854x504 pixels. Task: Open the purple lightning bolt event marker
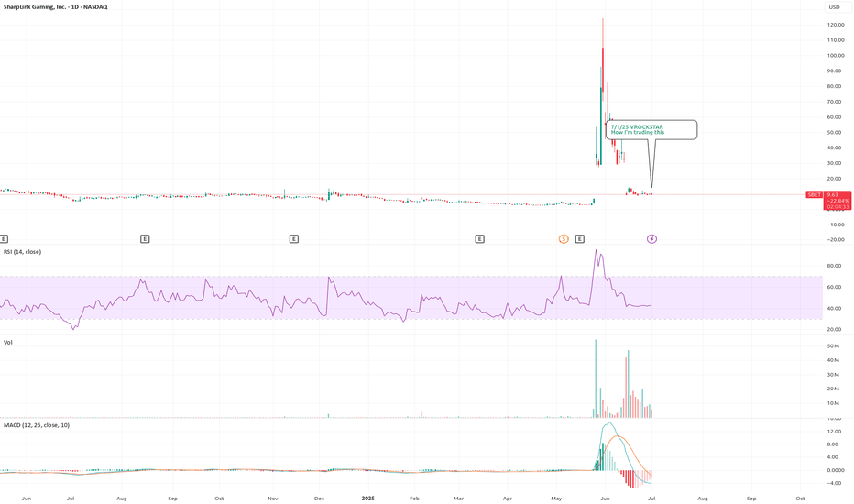pyautogui.click(x=651, y=238)
